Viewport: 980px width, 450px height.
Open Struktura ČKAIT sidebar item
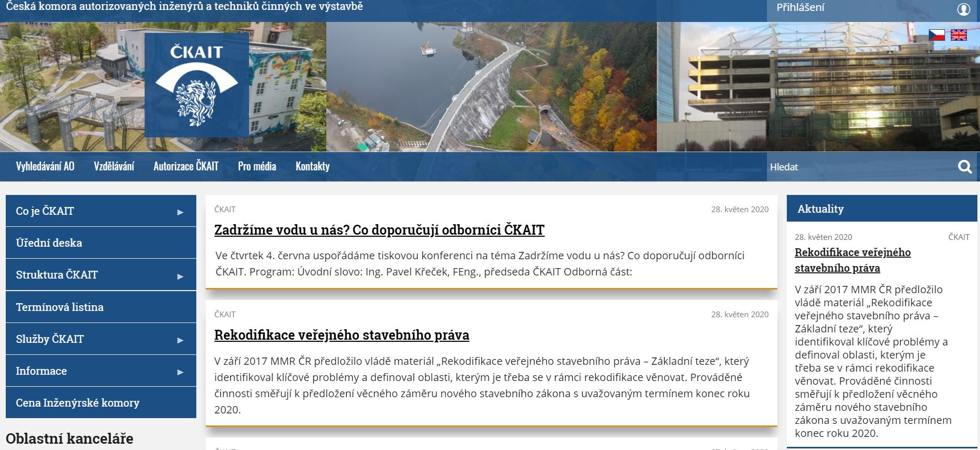point(101,274)
